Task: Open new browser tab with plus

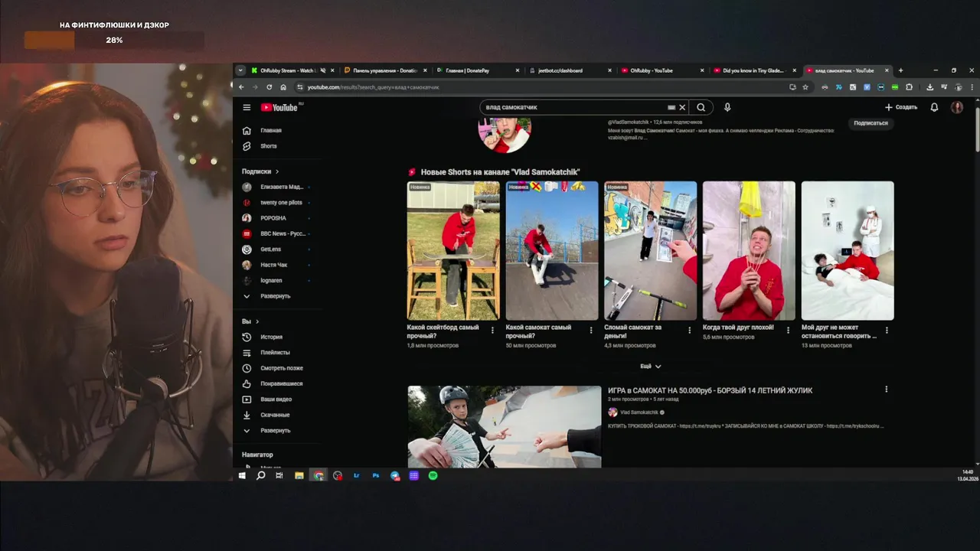Action: tap(900, 70)
